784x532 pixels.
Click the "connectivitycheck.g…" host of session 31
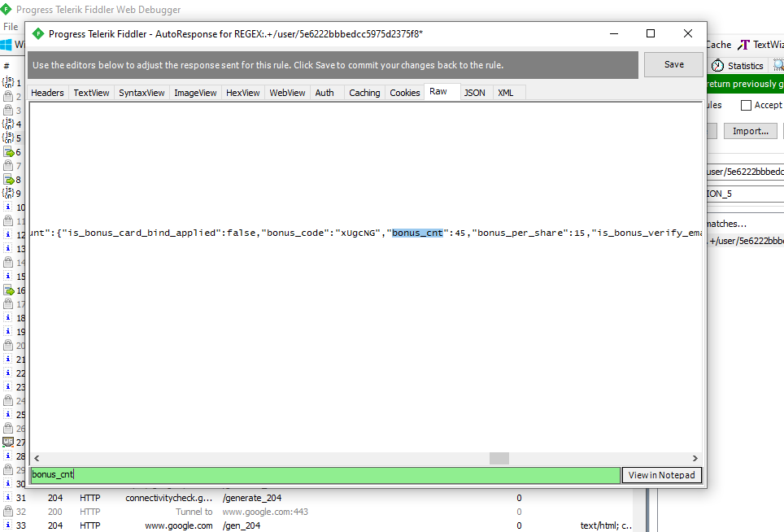[x=169, y=498]
